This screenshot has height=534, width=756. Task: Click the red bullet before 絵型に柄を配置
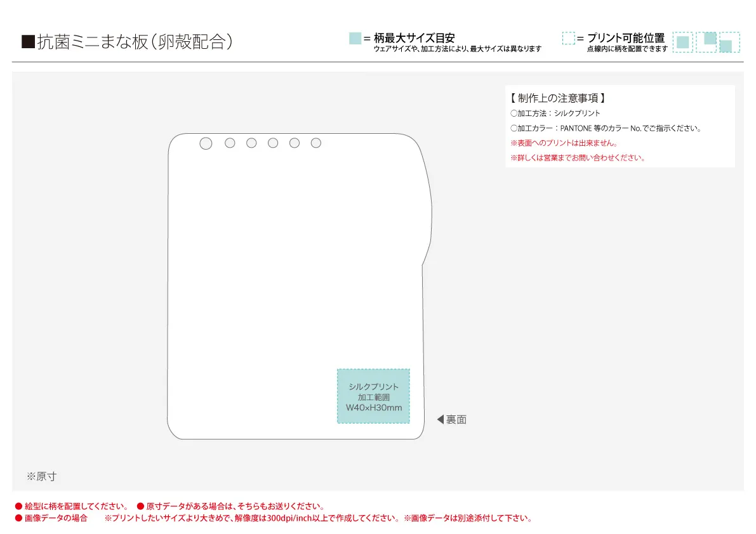(19, 507)
